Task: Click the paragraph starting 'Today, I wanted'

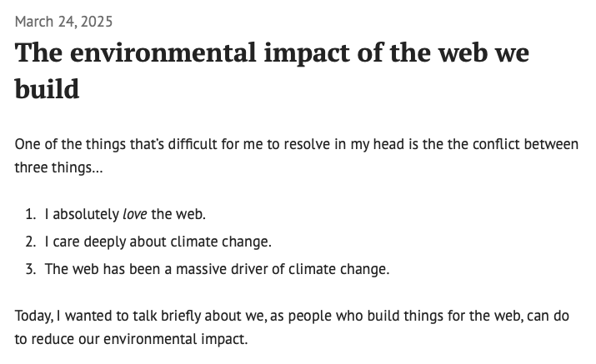Action: (292, 327)
